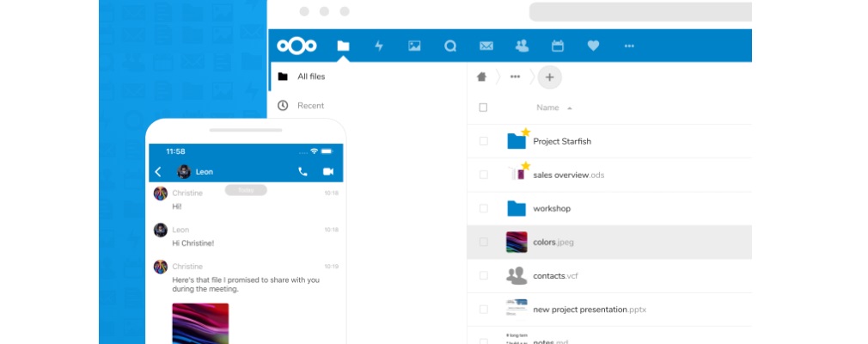The height and width of the screenshot is (344, 868).
Task: Go to home folder breadcrumb
Action: (481, 77)
